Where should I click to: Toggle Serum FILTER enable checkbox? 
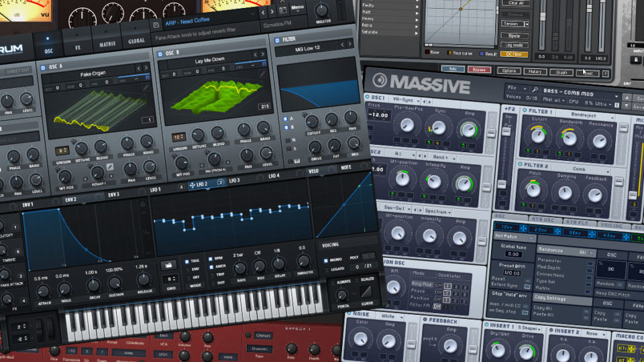[277, 40]
